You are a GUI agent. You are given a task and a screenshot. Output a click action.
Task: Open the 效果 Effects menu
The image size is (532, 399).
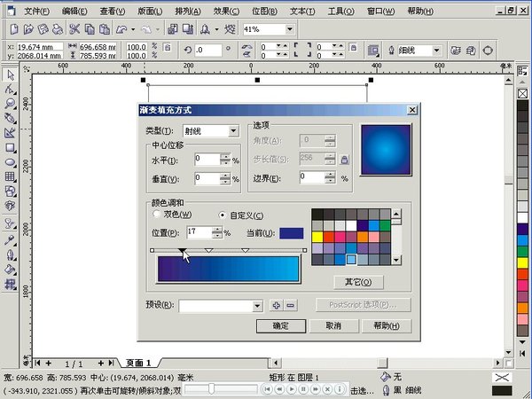tap(226, 12)
